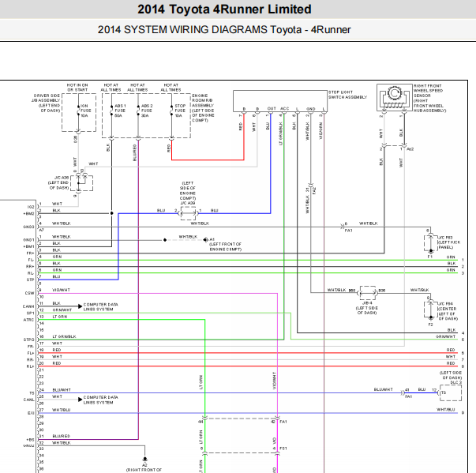
Task: Click the "CSW" terminal label
Action: 30,293
